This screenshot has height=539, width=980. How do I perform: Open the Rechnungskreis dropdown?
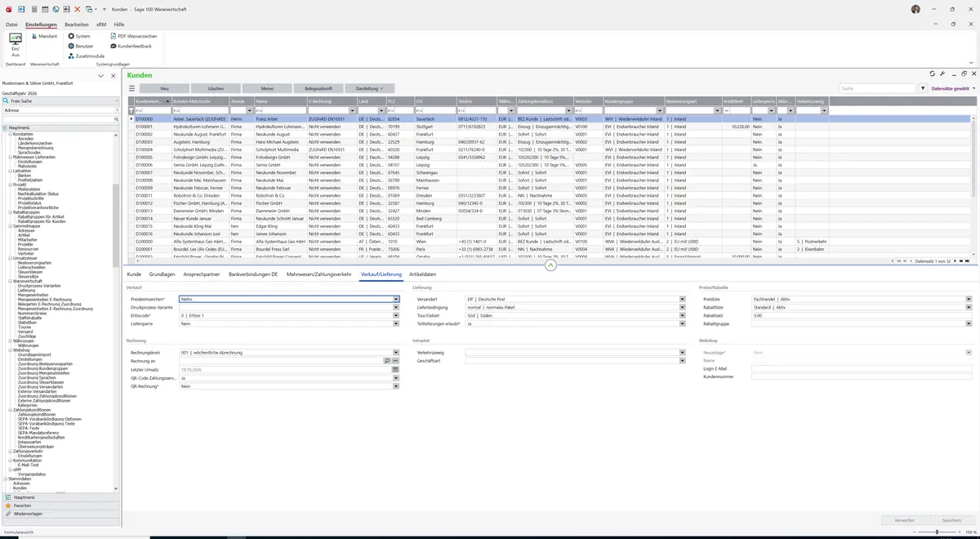coord(396,352)
